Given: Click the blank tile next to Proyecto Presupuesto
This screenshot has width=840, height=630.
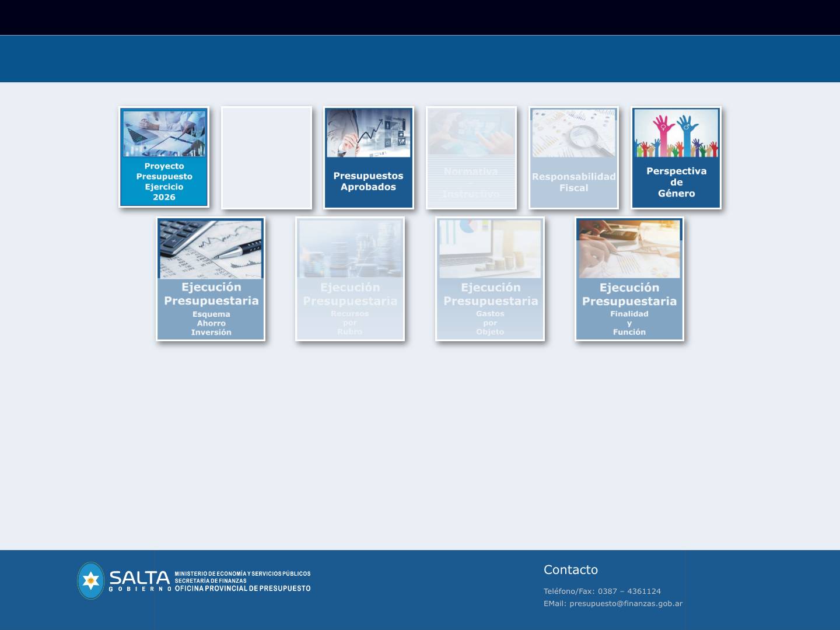Looking at the screenshot, I should tap(266, 157).
